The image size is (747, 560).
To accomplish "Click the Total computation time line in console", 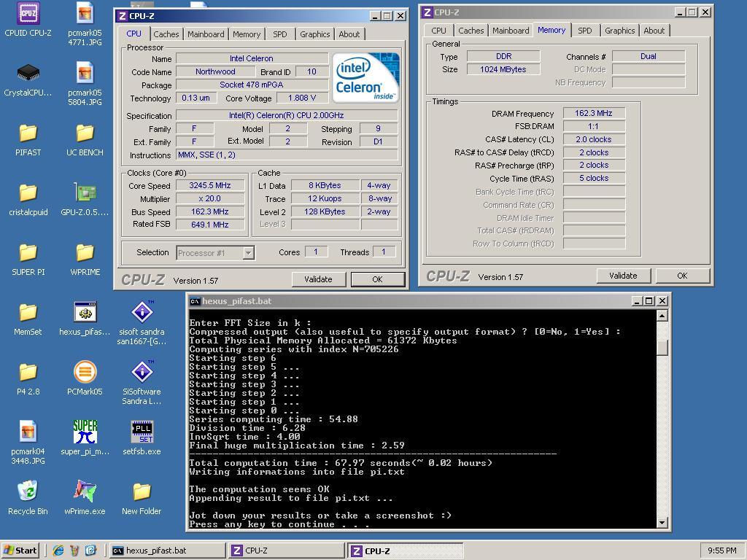I will 341,463.
